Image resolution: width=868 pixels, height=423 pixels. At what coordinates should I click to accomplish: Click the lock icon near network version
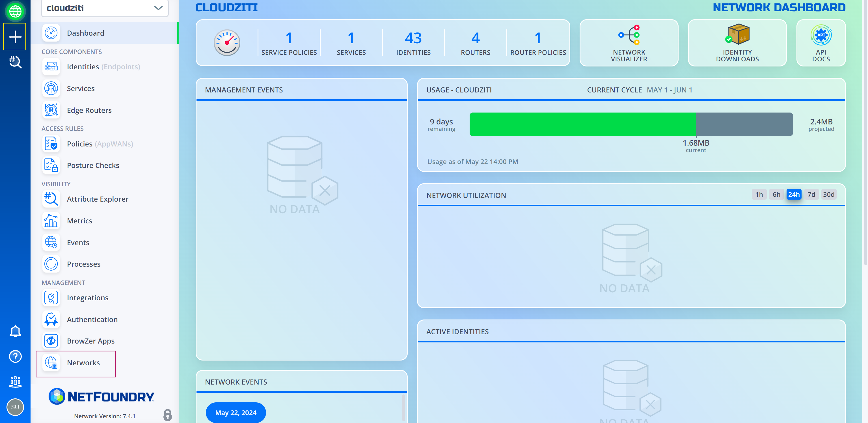point(167,415)
